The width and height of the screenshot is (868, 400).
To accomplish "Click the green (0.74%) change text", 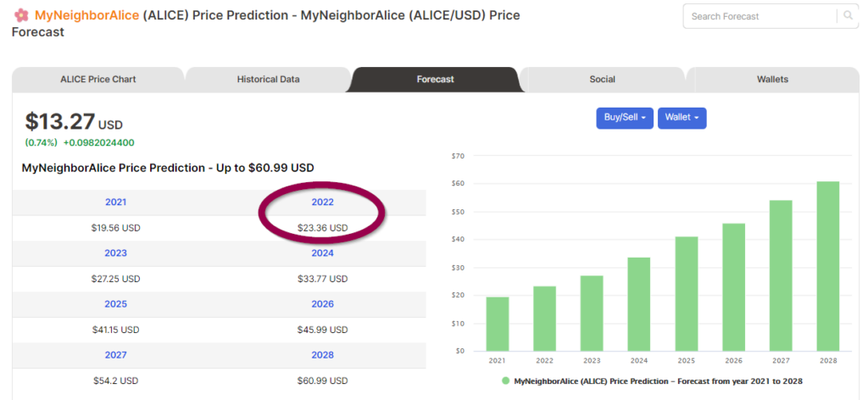I will [x=41, y=142].
